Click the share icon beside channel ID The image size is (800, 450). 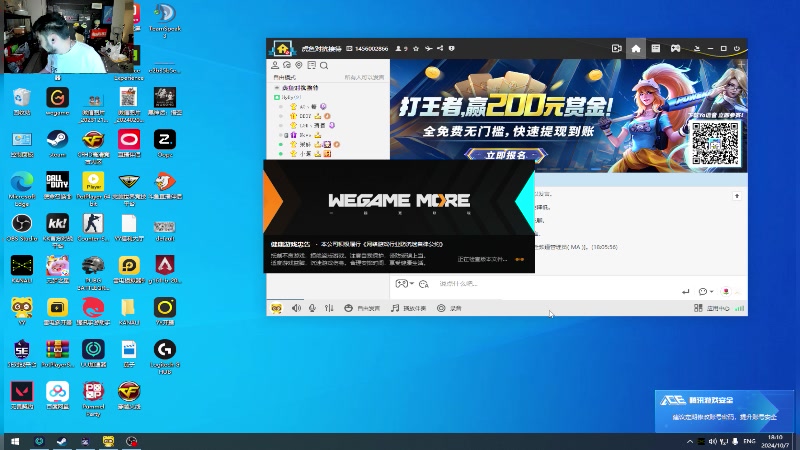[x=440, y=48]
